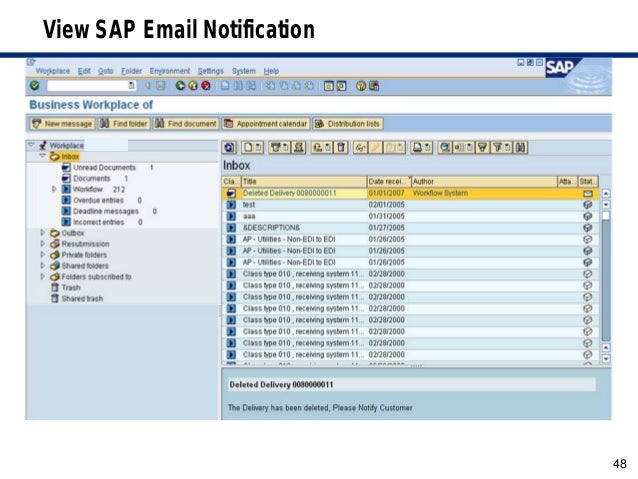The height and width of the screenshot is (479, 638).
Task: Open the Distribution lists button
Action: (x=348, y=124)
